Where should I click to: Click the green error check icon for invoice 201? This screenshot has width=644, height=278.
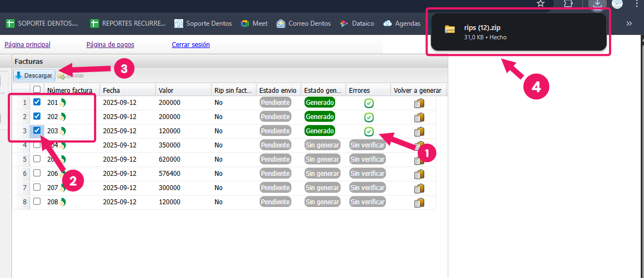point(369,103)
